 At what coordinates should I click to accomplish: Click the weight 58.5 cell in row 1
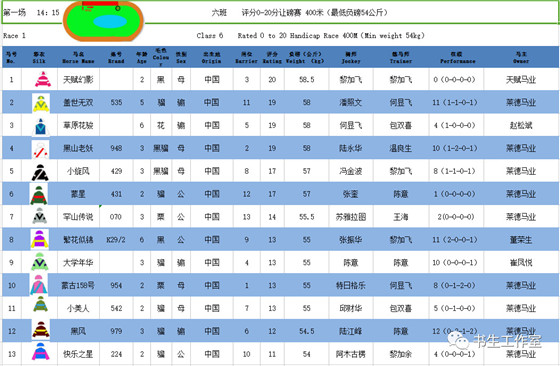[306, 80]
